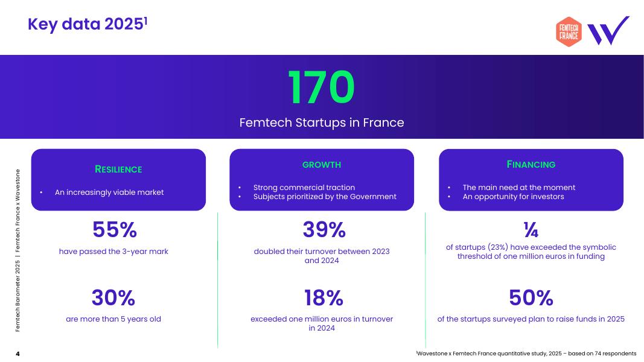Click the 30% statistic
The image size is (644, 362).
(113, 297)
